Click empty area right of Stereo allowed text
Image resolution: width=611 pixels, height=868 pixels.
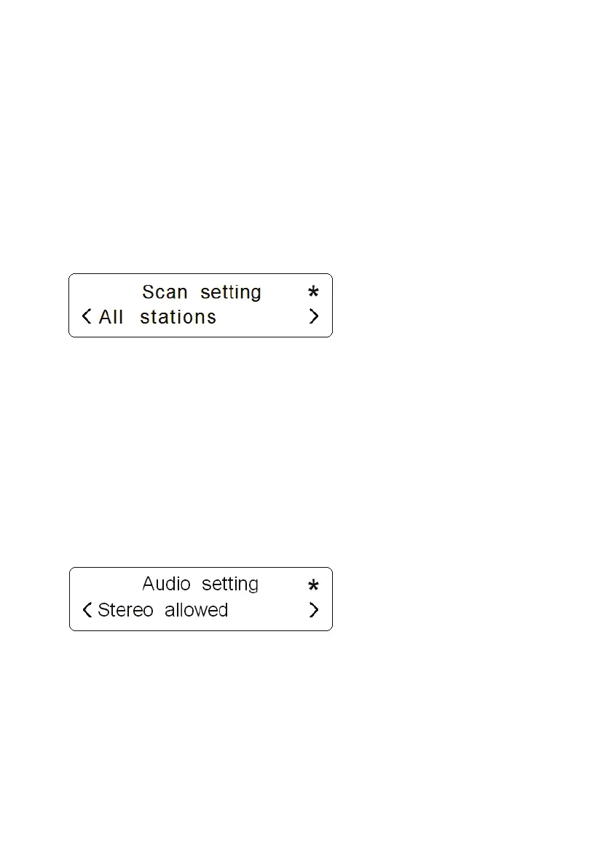(x=267, y=610)
